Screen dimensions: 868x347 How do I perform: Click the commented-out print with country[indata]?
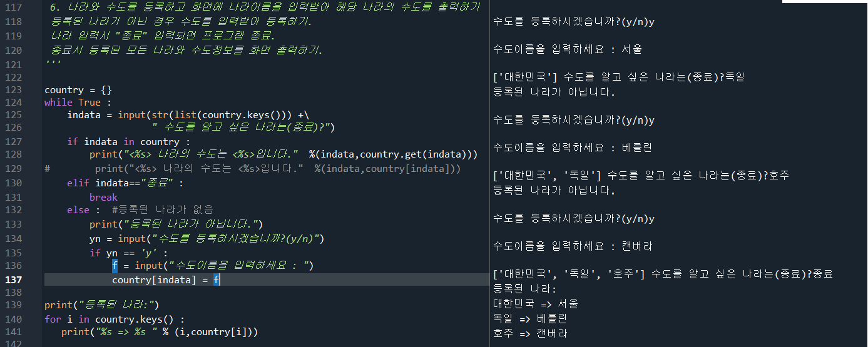[x=253, y=169]
